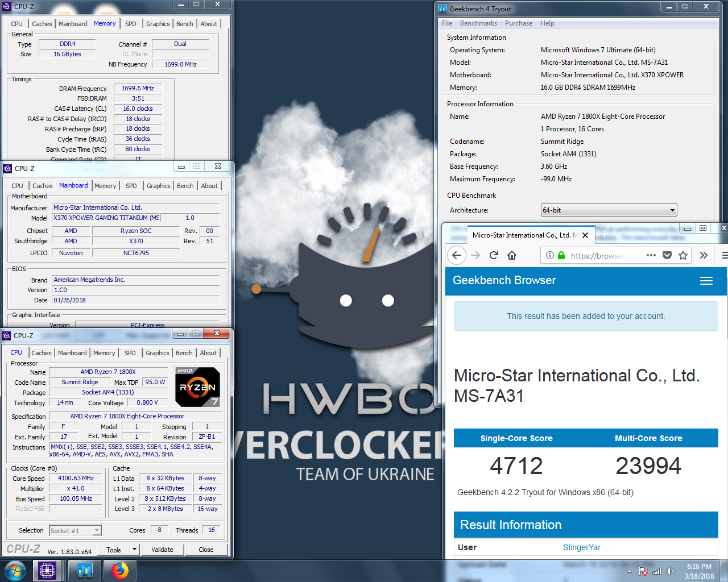The image size is (728, 582).
Task: Open CPU-Z from the taskbar
Action: click(x=47, y=571)
